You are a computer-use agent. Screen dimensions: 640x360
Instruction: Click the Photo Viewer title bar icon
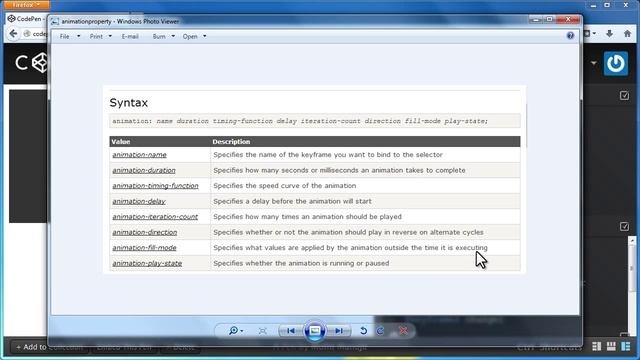point(55,22)
